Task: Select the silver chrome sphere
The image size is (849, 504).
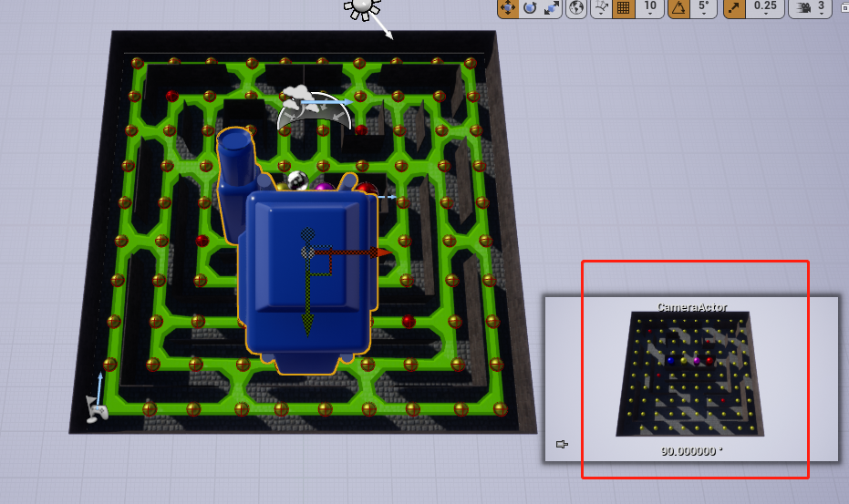Action: point(297,180)
